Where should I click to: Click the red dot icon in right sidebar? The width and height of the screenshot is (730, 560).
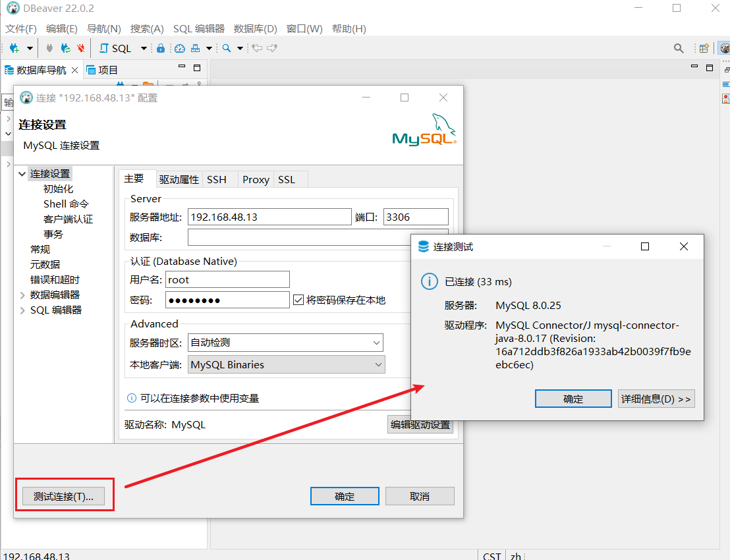pos(726,98)
